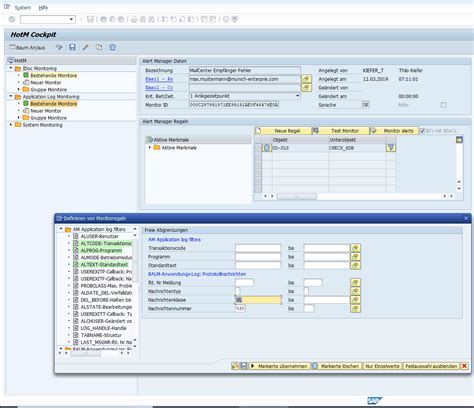Click the blue save icon in cockpit toolbar
The height and width of the screenshot is (408, 474).
[72, 48]
